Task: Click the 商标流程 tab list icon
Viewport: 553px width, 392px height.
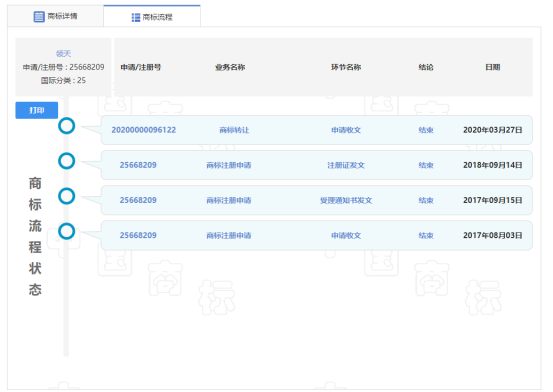Action: [x=136, y=17]
